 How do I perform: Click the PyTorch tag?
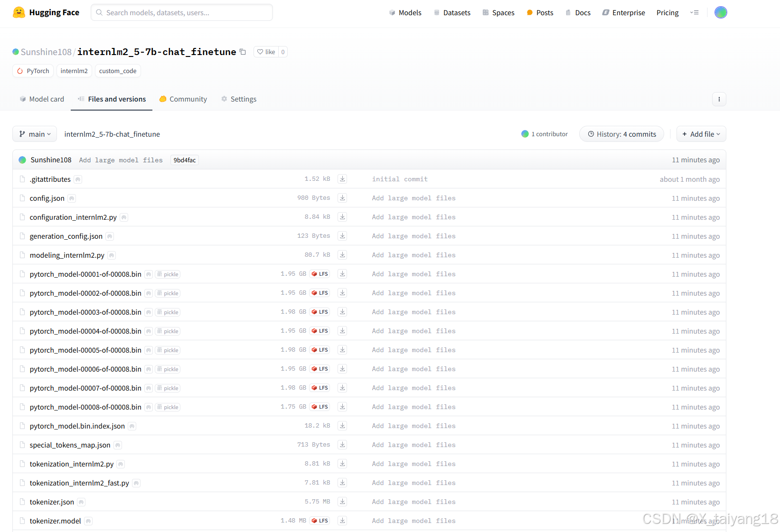(33, 71)
